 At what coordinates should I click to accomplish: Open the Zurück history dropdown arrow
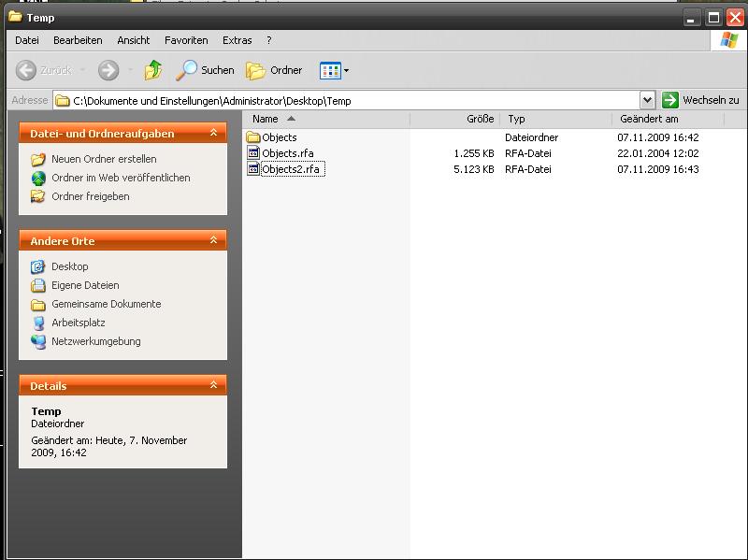point(82,71)
